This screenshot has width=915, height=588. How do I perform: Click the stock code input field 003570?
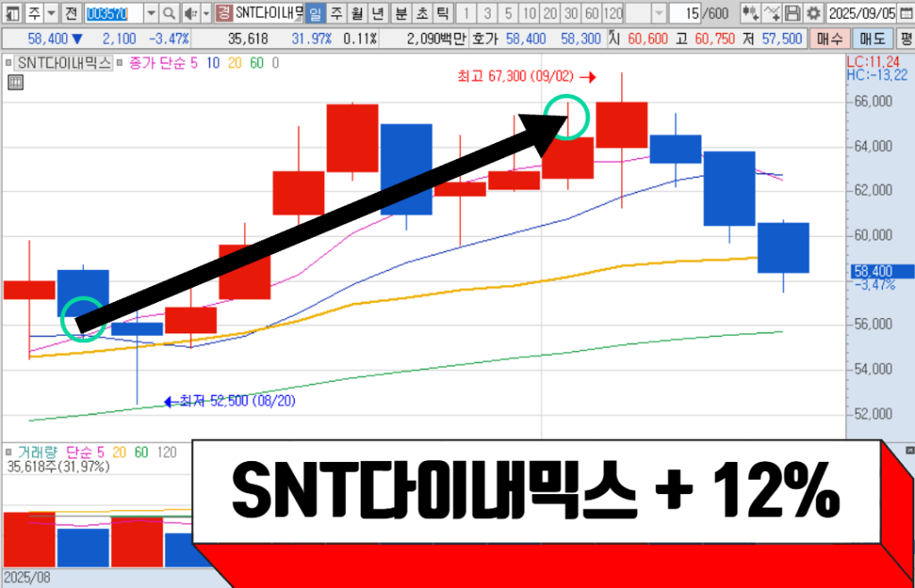(113, 13)
